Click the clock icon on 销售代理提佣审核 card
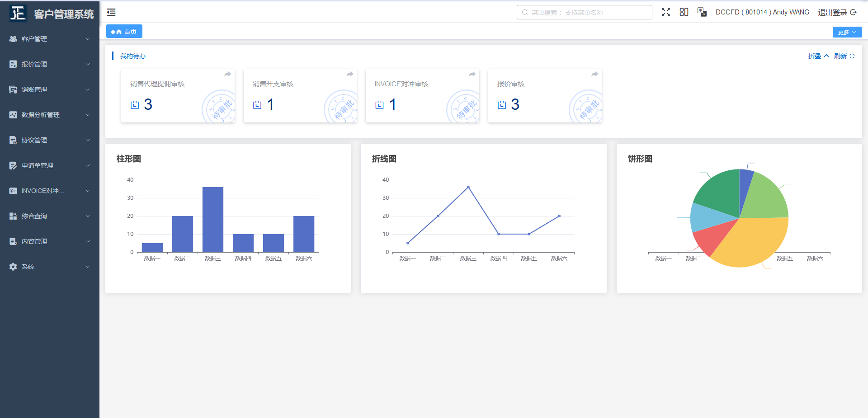 pyautogui.click(x=135, y=105)
